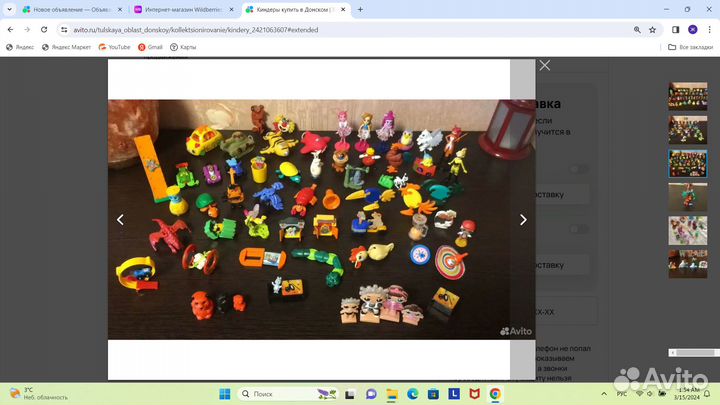Open the sixth gallery thumbnail
The image size is (720, 405).
[x=687, y=264]
